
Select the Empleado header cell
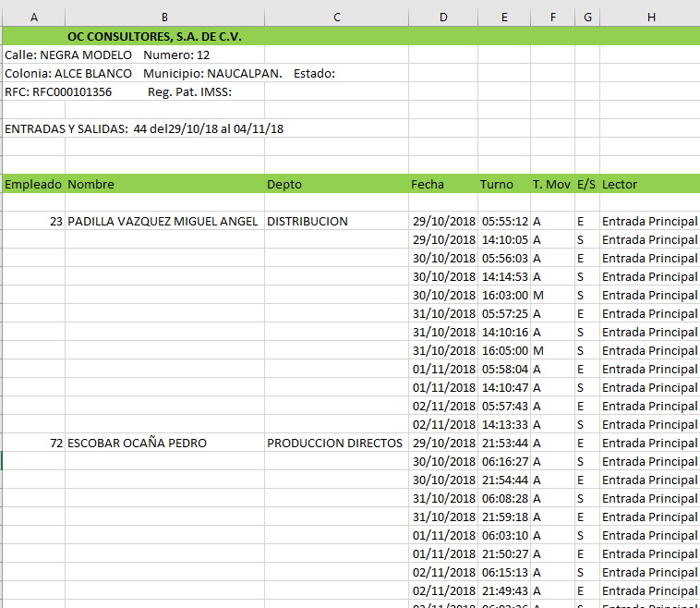point(33,184)
